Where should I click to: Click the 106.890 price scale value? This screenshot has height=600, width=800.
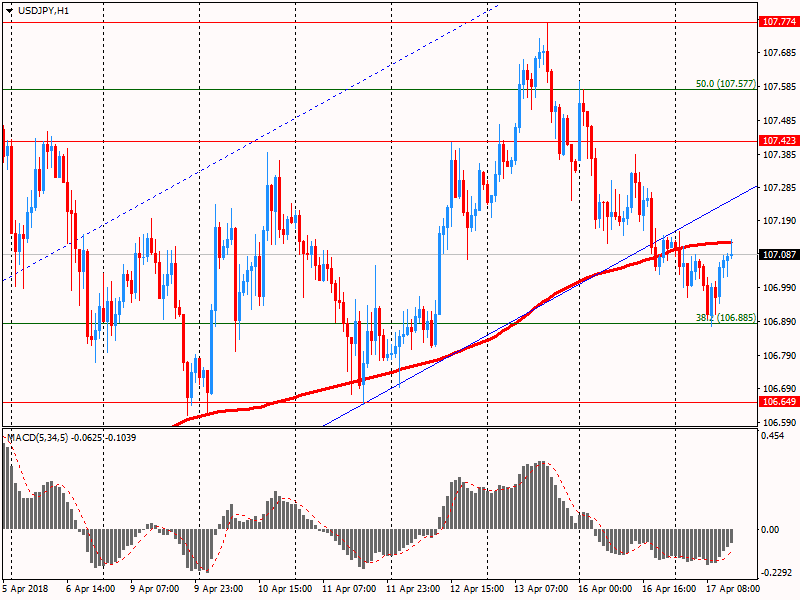click(x=780, y=322)
